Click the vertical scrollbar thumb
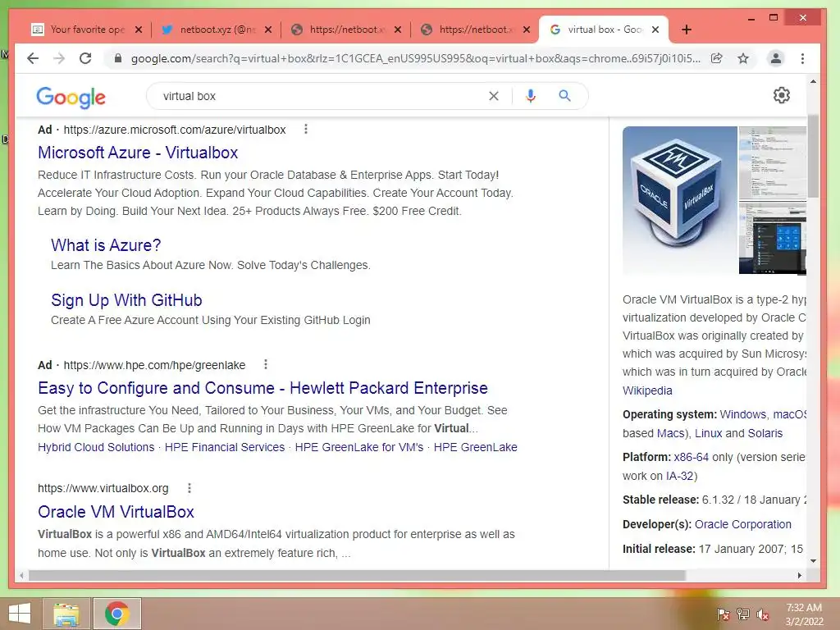The image size is (840, 630). point(813,155)
